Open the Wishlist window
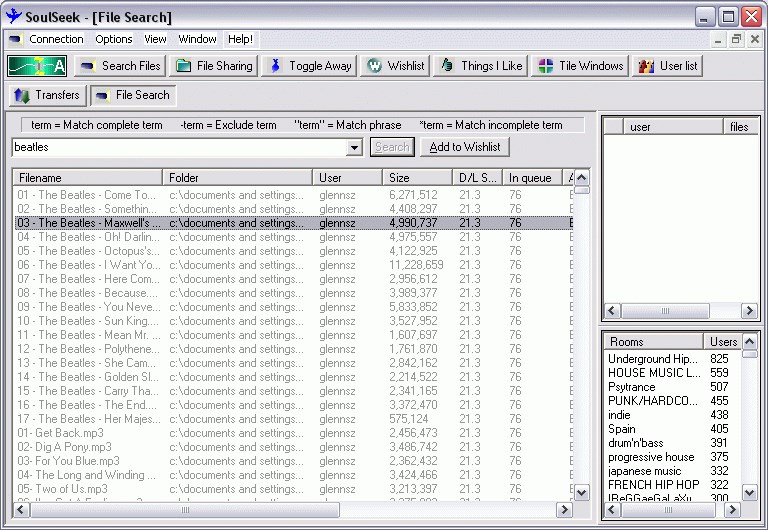768x530 pixels. (395, 66)
